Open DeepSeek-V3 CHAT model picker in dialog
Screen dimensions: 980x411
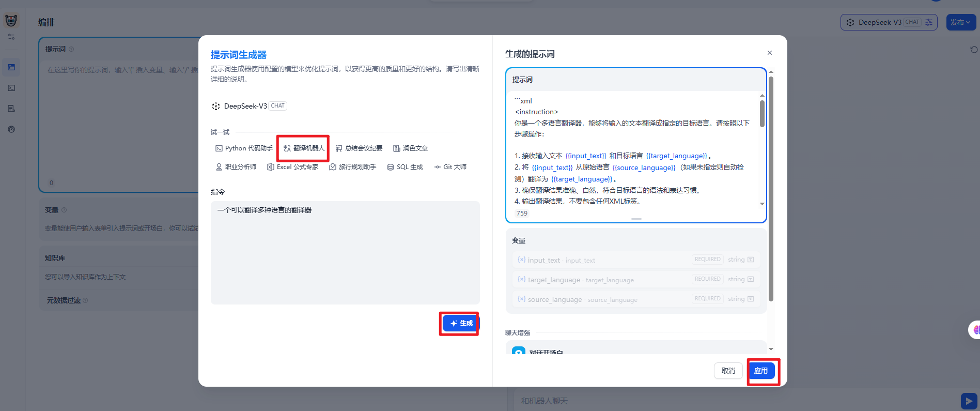coord(250,106)
